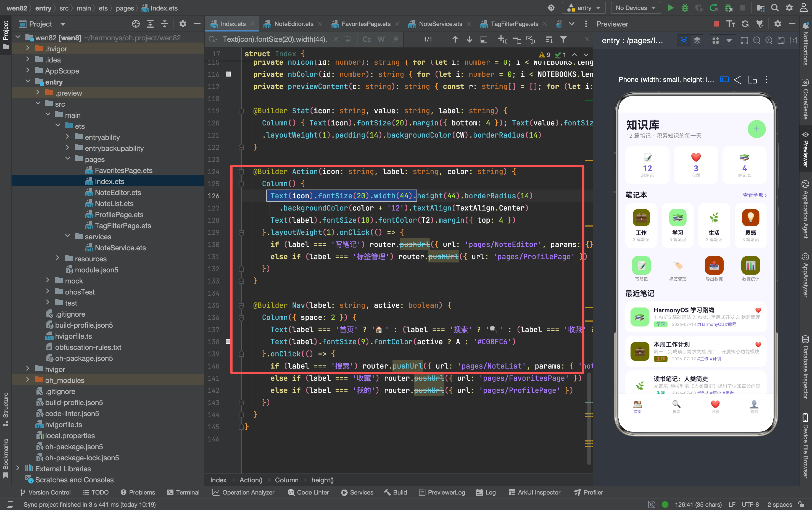Click the plug icon in Previewer header
The image size is (812, 510).
click(760, 23)
